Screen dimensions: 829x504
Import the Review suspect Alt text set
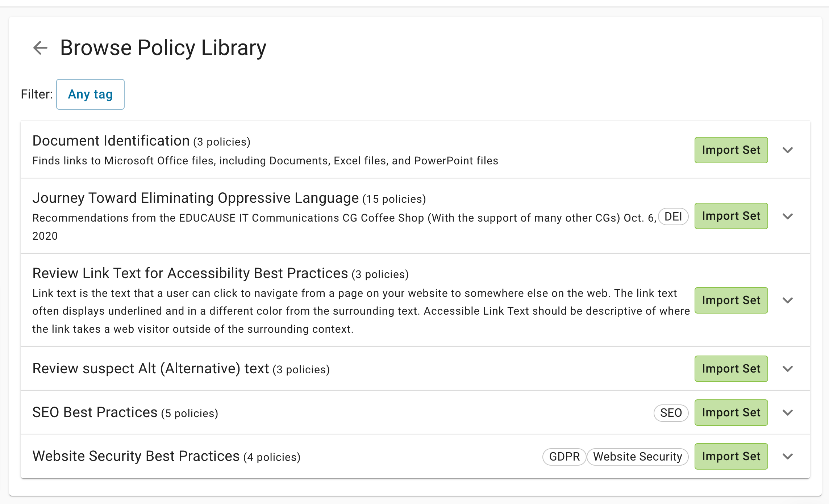pos(731,369)
